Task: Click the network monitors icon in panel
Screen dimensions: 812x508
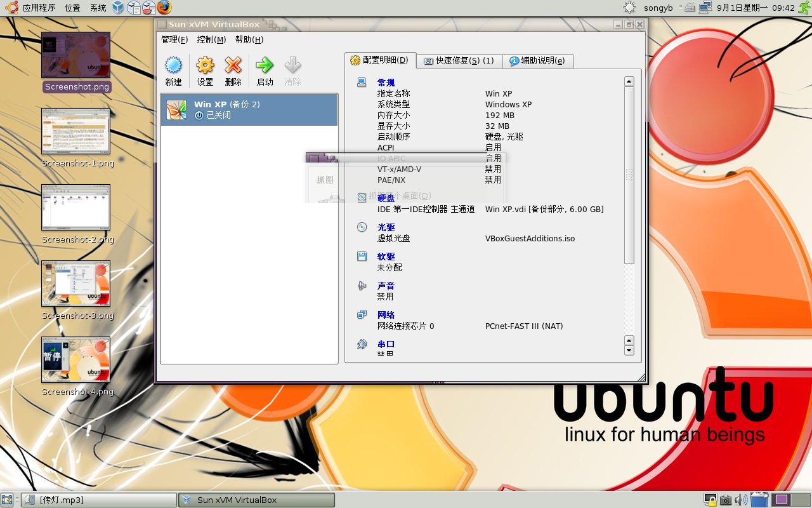Action: pyautogui.click(x=705, y=8)
